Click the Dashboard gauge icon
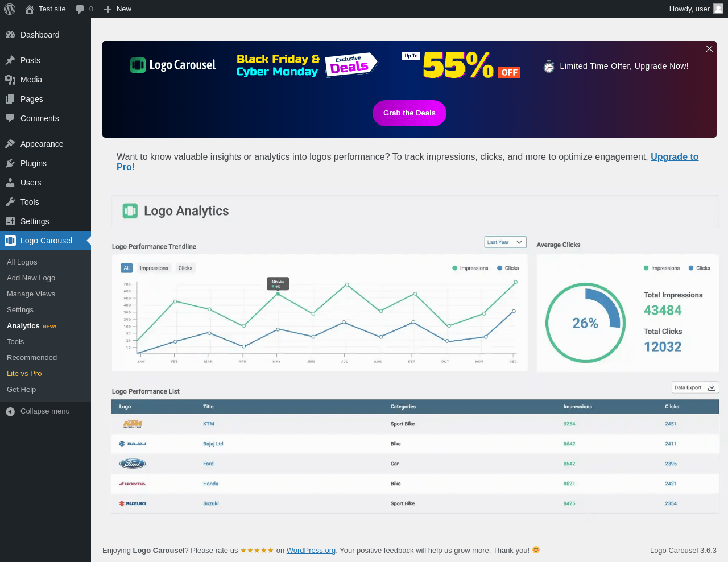Image resolution: width=728 pixels, height=562 pixels. point(10,35)
